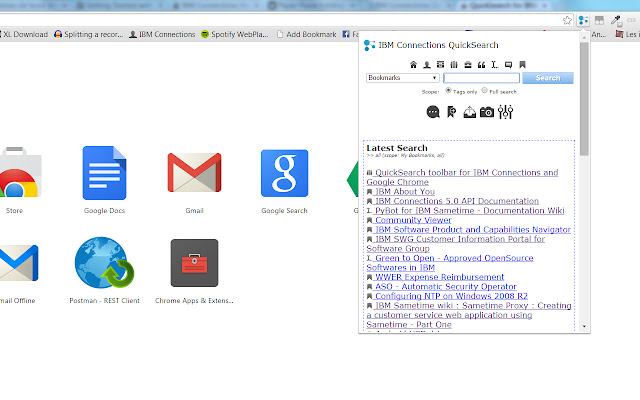Click the camera screenshot icon
This screenshot has width=640, height=400.
tap(487, 112)
